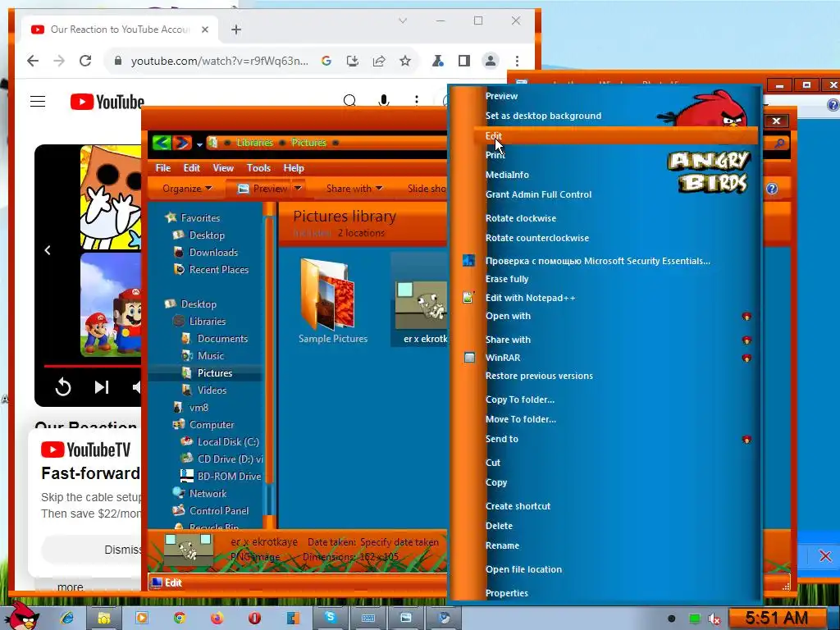Expand the Share with toolbar dropdown
Screen dimensions: 840x630
tap(354, 189)
